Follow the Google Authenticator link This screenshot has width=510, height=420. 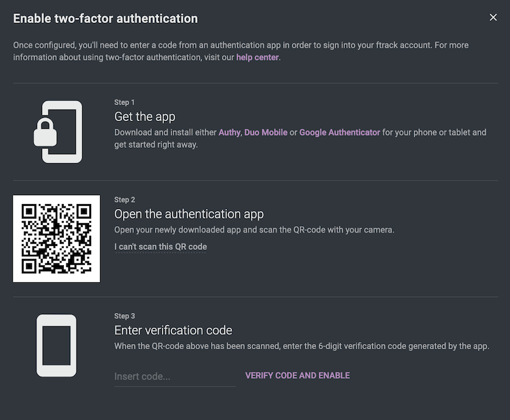coord(339,133)
